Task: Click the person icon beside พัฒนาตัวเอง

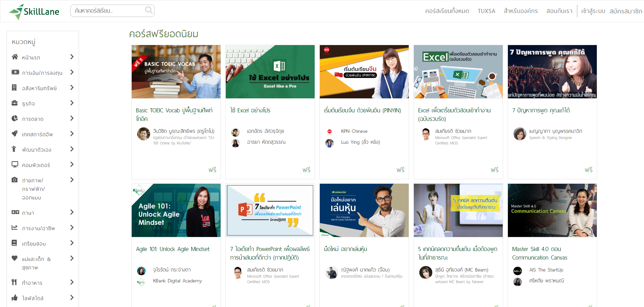Action: (x=14, y=149)
